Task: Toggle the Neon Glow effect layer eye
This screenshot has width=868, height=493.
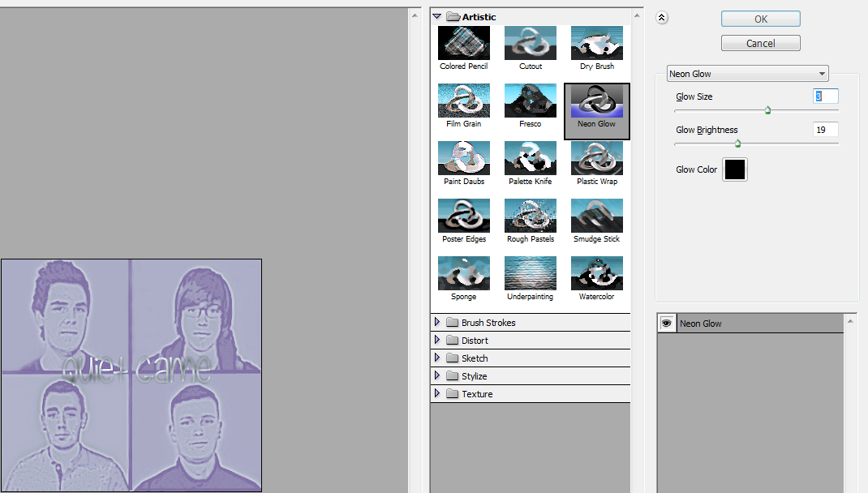Action: (667, 324)
